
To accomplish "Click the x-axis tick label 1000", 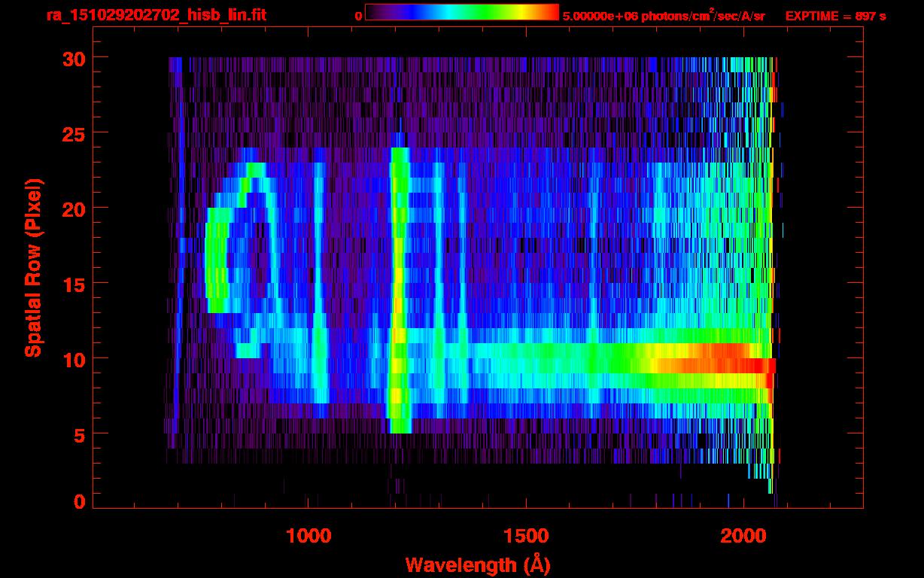I will pos(309,536).
